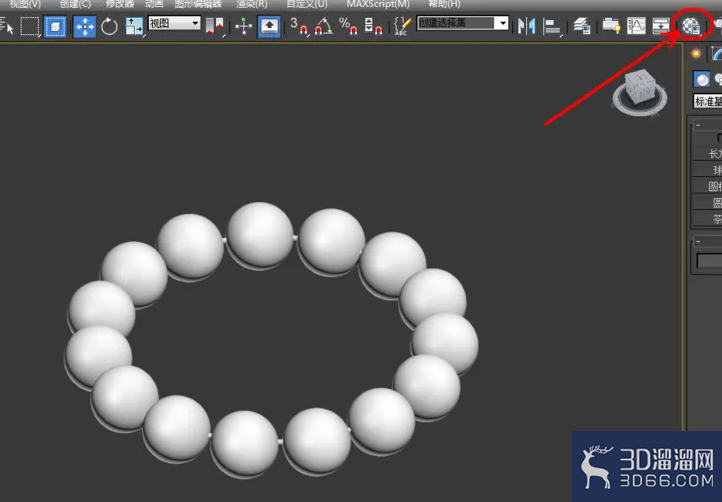Click the Mirror tool icon
722x502 pixels.
[x=526, y=26]
